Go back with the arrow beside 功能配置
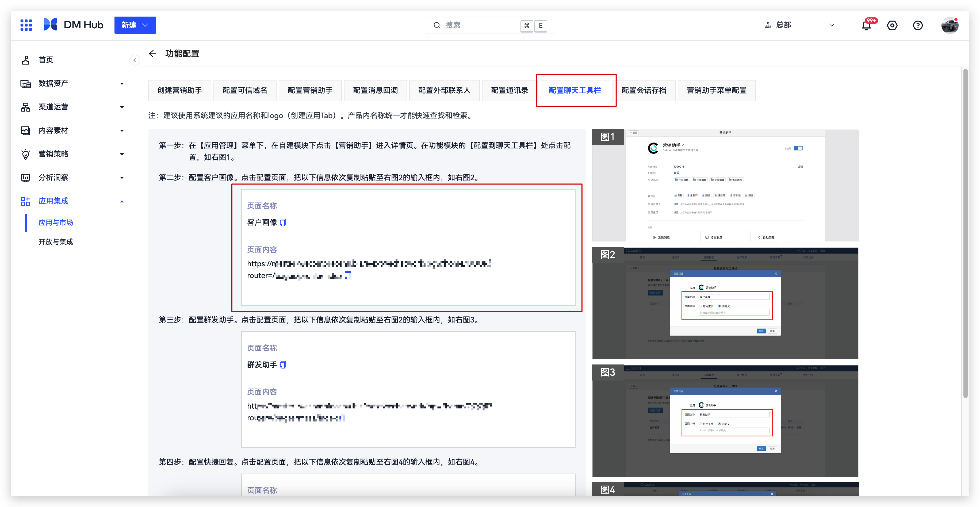The height and width of the screenshot is (507, 980). [152, 54]
